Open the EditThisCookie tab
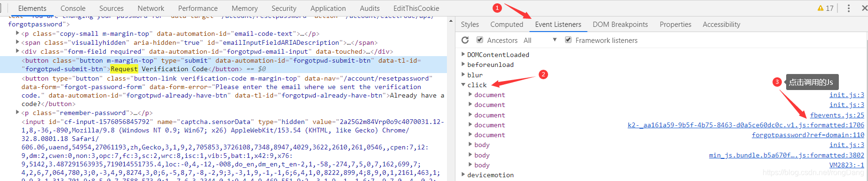Viewport: 868px width, 181px height. pyautogui.click(x=416, y=8)
